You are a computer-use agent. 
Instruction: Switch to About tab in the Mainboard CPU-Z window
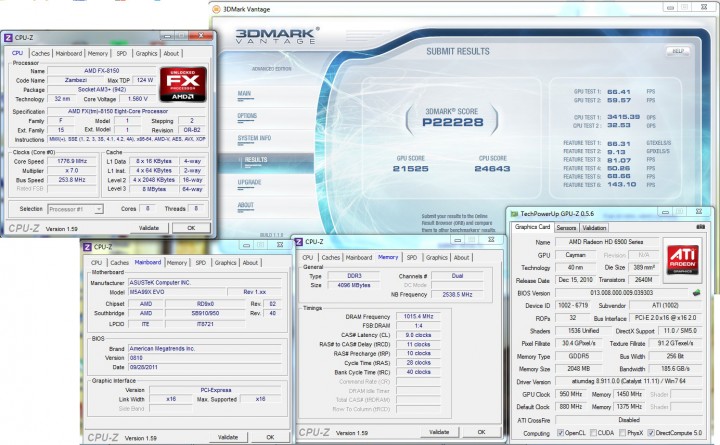tap(250, 263)
